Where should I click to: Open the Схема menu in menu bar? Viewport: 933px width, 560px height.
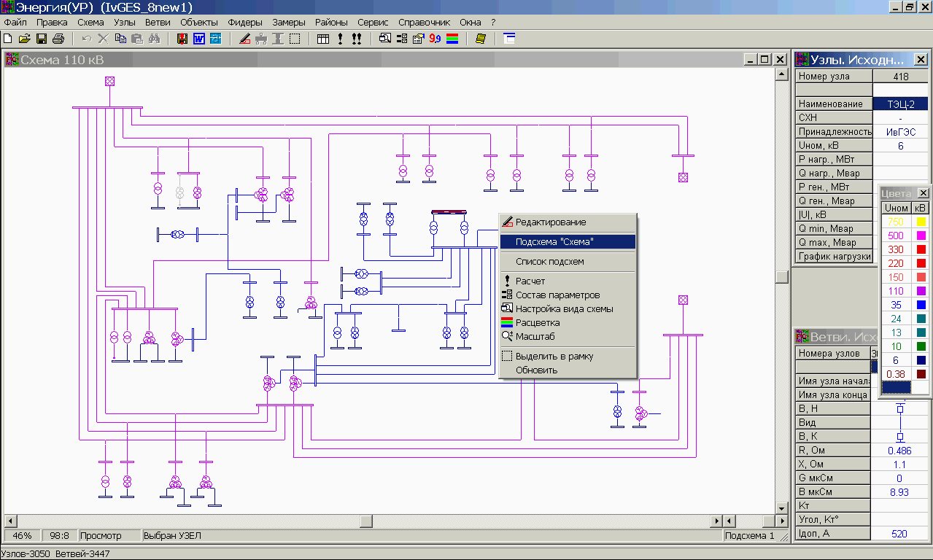90,23
